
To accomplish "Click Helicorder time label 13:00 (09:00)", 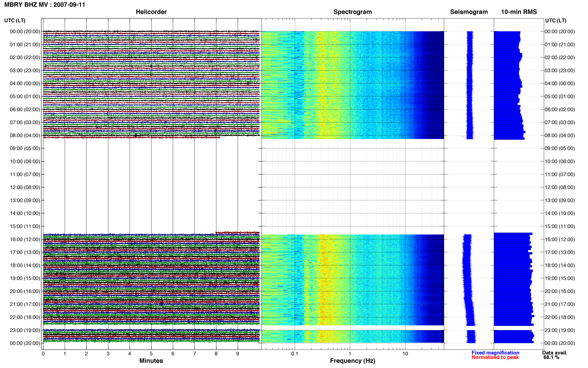I will 25,200.
